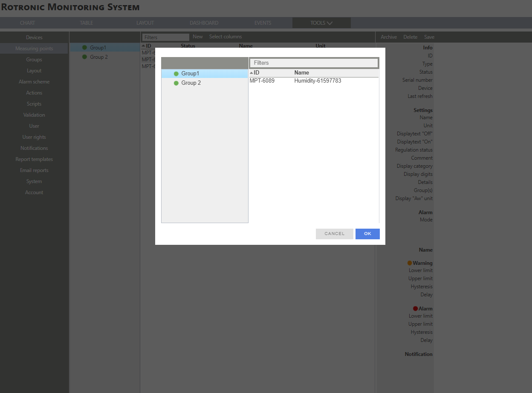
Task: Open Select columns in background toolbar
Action: pos(226,37)
